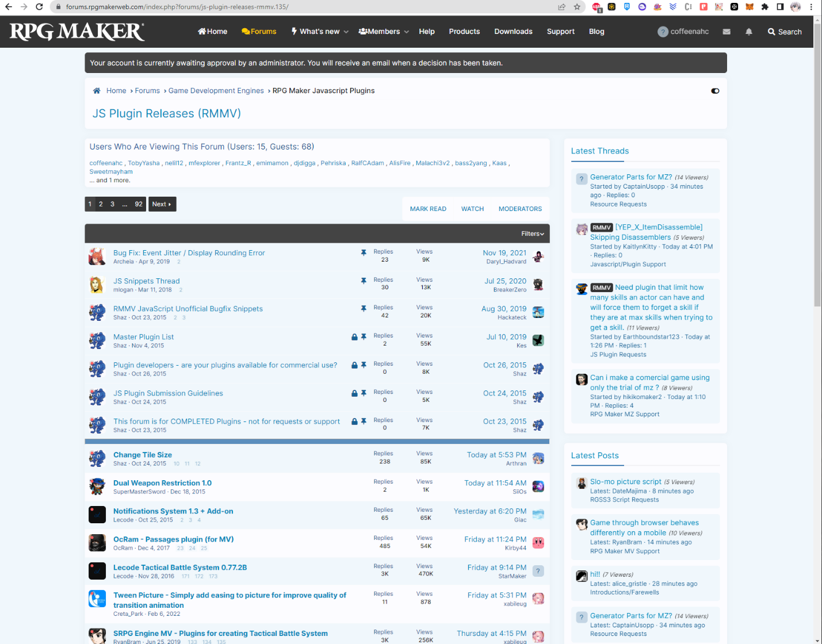Jump to page 92

coord(139,204)
